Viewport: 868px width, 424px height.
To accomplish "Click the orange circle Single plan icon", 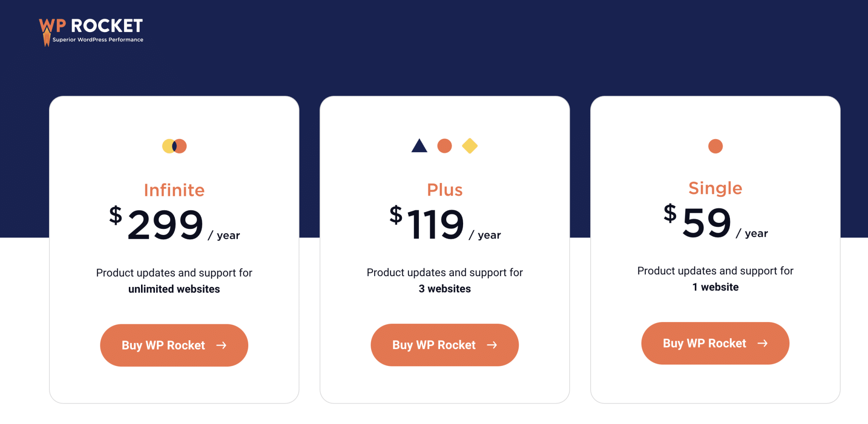I will click(715, 146).
